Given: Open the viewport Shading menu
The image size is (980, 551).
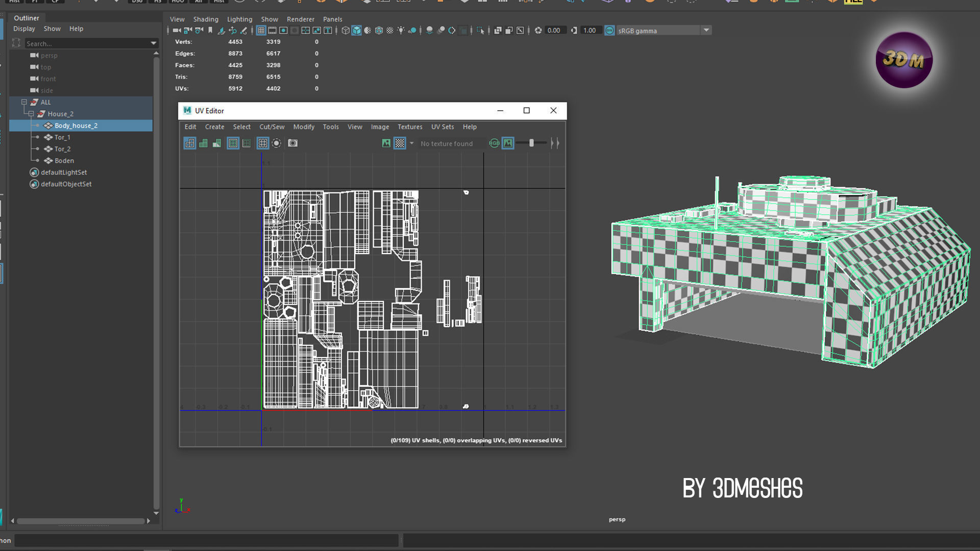Looking at the screenshot, I should (206, 19).
